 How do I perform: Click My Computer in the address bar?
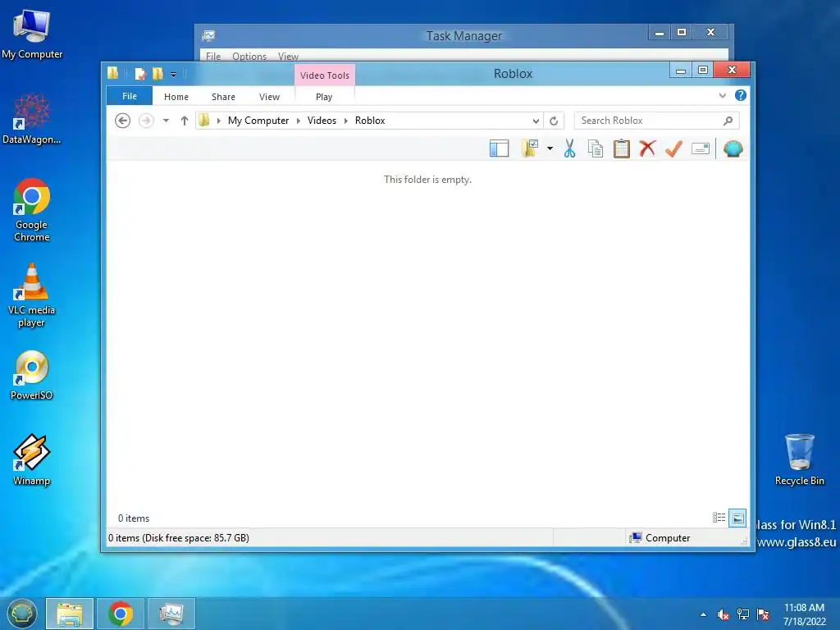(x=258, y=121)
